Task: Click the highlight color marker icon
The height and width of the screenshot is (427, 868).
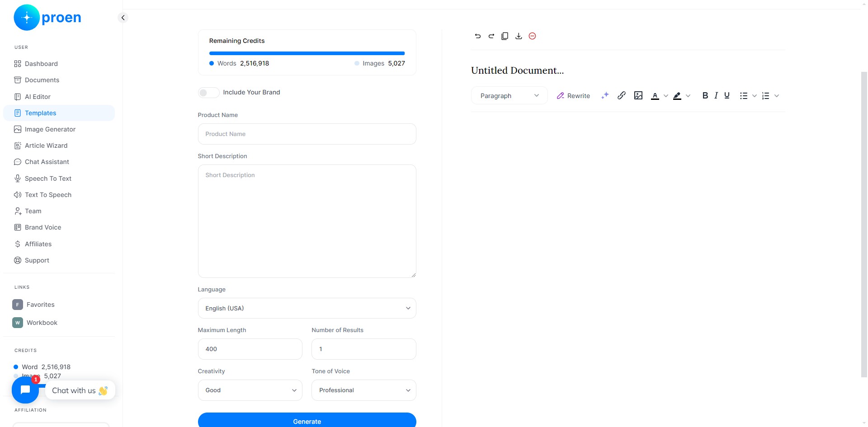Action: (677, 96)
